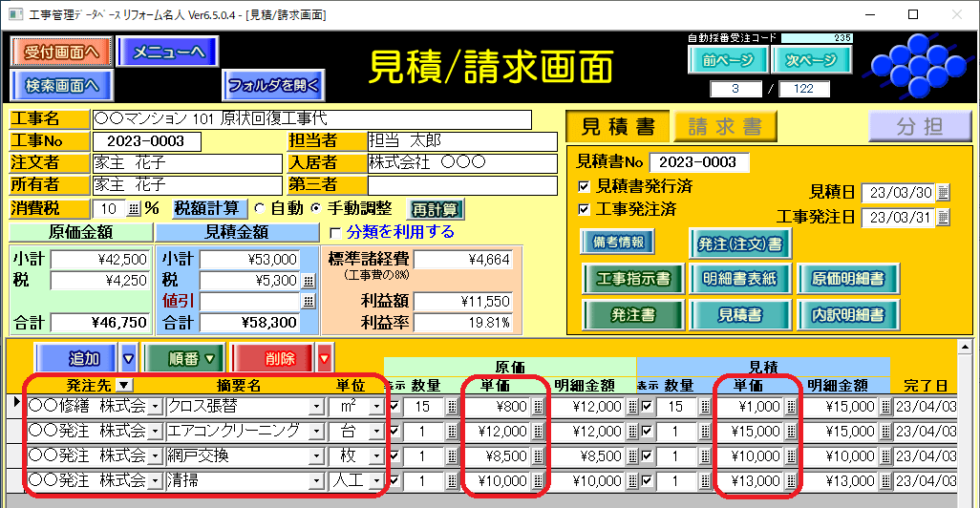Open calendar picker beside 見積日 date
Screen dimensions: 980x508
coord(944,193)
